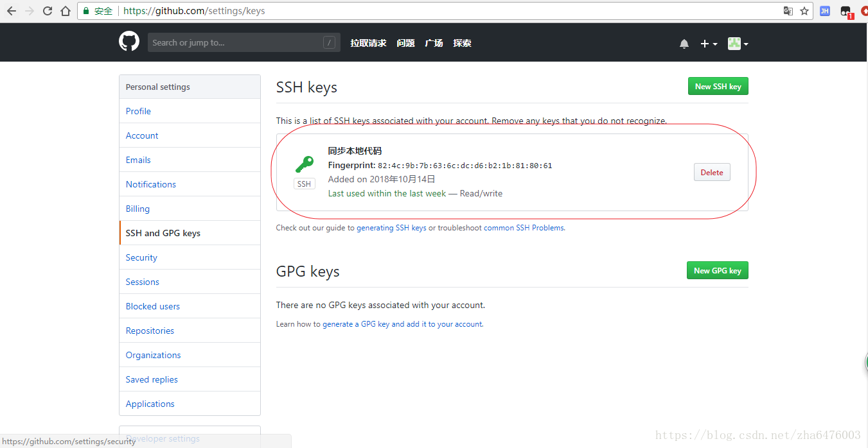868x448 pixels.
Task: Open Emails settings
Action: [x=190, y=160]
